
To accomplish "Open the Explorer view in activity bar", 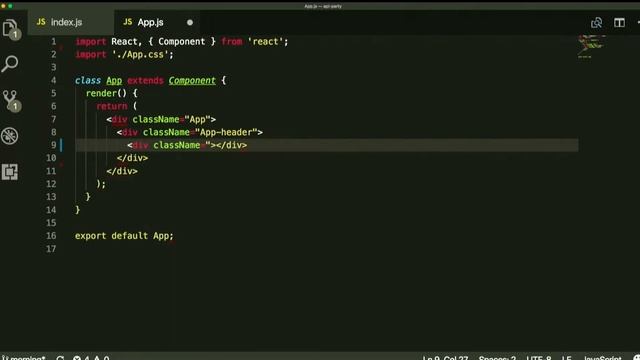I will click(10, 29).
